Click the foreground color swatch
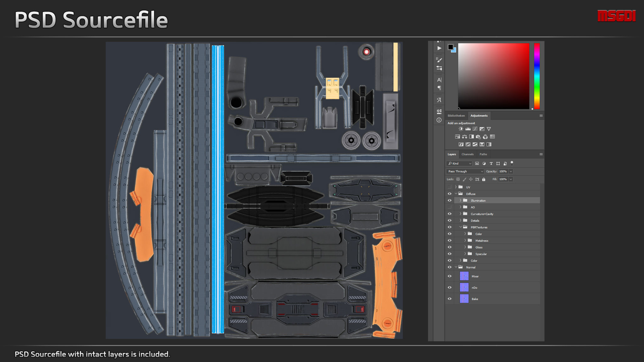Image resolution: width=644 pixels, height=362 pixels. click(450, 47)
